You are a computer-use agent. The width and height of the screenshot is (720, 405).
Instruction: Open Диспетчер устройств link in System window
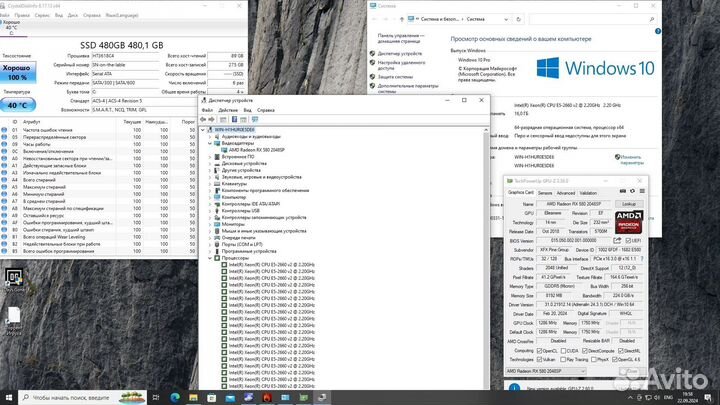click(x=399, y=54)
